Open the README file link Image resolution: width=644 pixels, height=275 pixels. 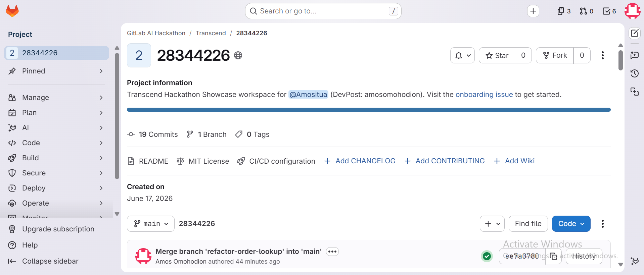click(x=148, y=161)
